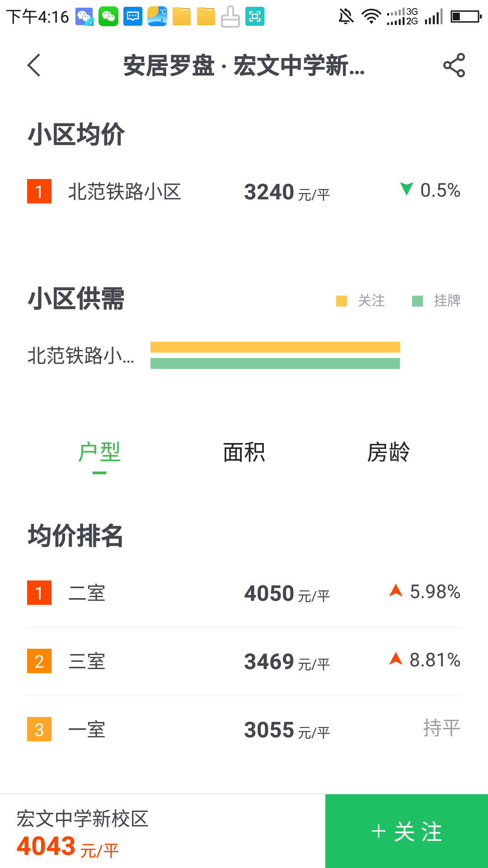Tap the battery indicator icon
Screen dimensions: 488x868
click(466, 17)
